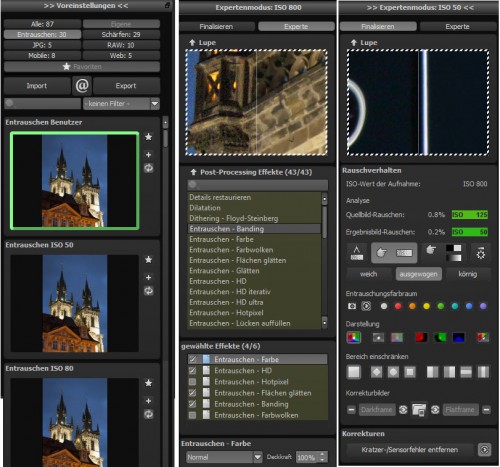Screen dimensions: 500x467
Task: Switch to the Finalisieren tab in middle panel
Action: pos(216,27)
